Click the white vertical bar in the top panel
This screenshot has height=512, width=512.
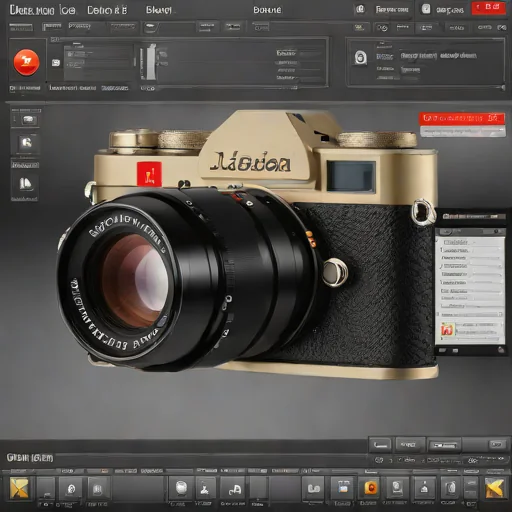[x=151, y=62]
